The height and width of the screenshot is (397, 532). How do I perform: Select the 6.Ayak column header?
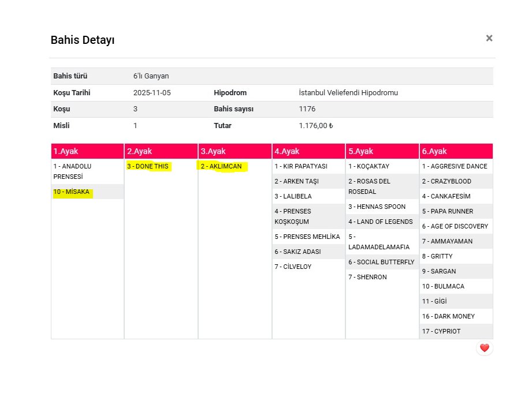point(456,151)
